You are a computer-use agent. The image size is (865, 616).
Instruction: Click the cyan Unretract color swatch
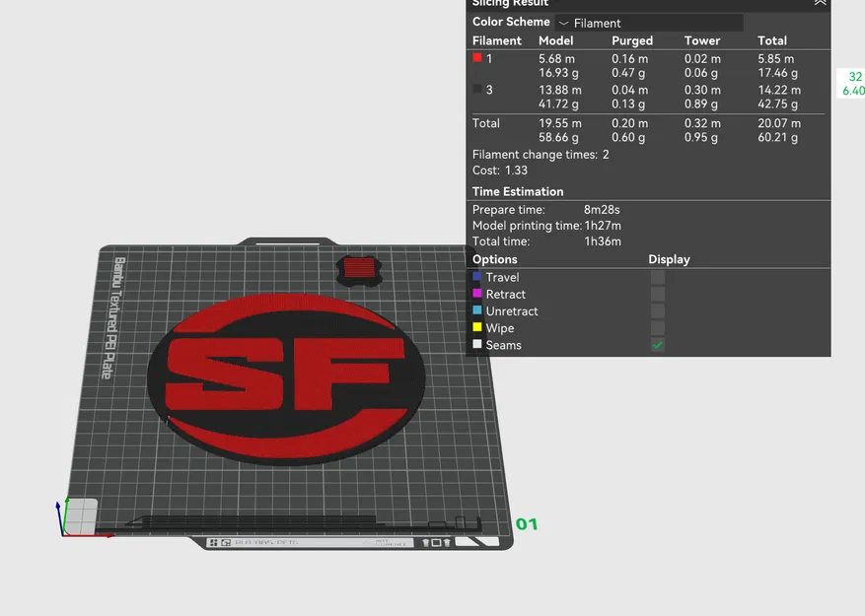pos(477,310)
